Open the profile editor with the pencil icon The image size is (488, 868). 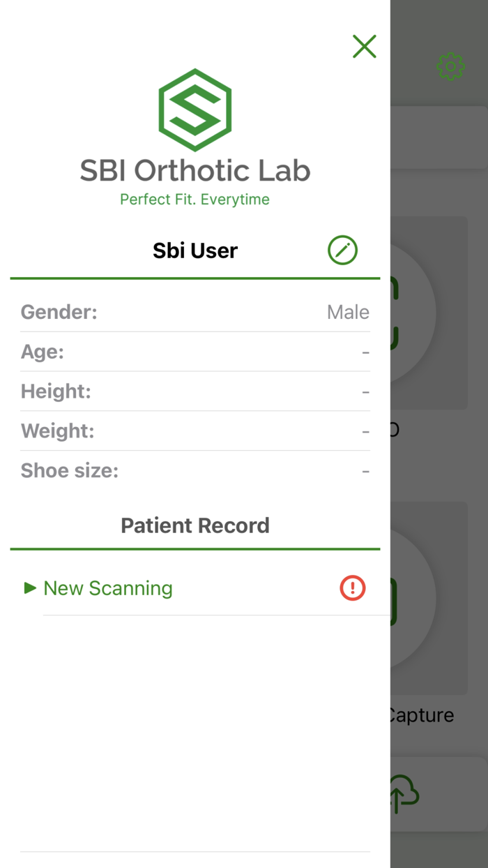342,250
